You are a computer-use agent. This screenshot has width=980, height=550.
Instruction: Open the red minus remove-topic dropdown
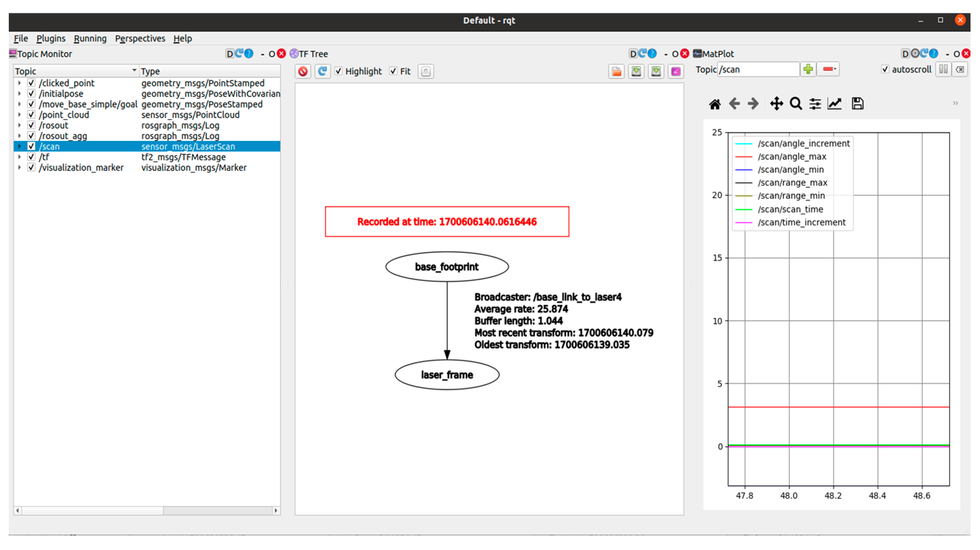pos(829,69)
